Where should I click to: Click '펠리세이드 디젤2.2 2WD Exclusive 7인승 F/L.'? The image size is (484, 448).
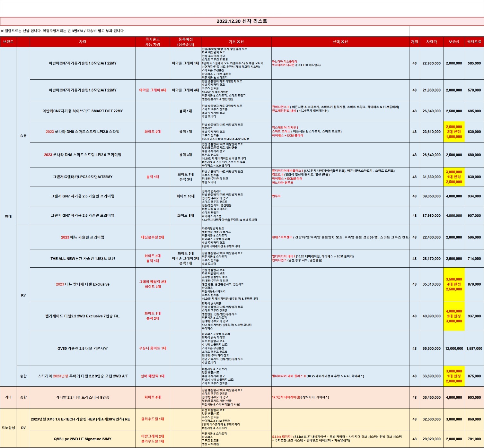coord(83,316)
